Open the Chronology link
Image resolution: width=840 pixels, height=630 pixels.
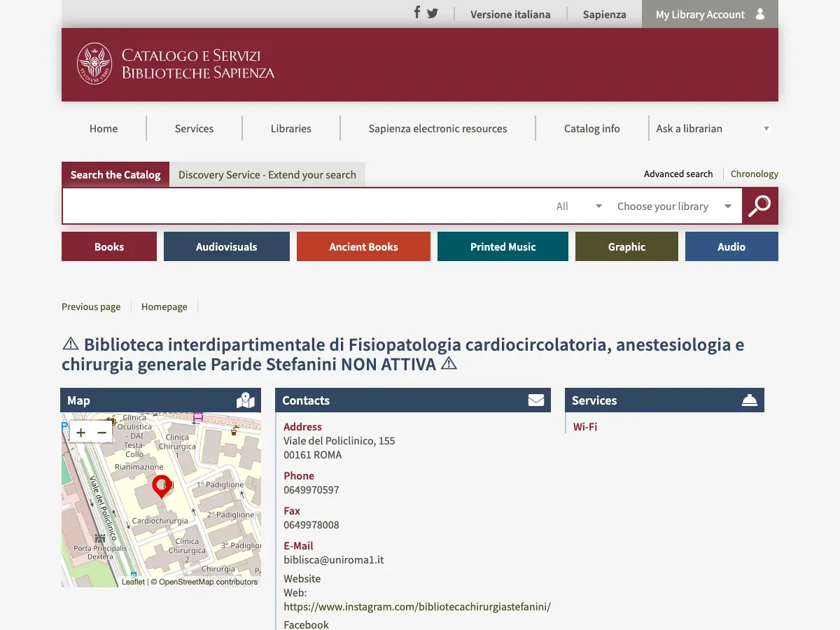pyautogui.click(x=755, y=174)
